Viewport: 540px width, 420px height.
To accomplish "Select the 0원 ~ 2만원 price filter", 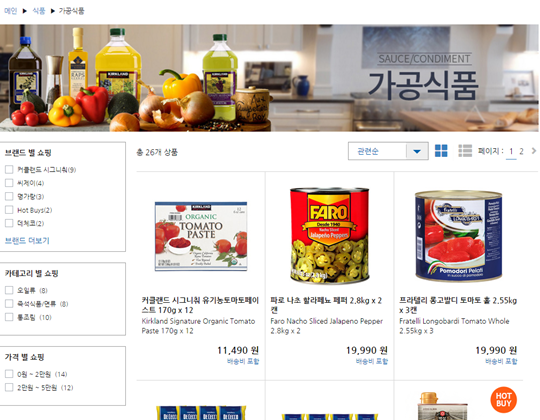I will tap(9, 374).
